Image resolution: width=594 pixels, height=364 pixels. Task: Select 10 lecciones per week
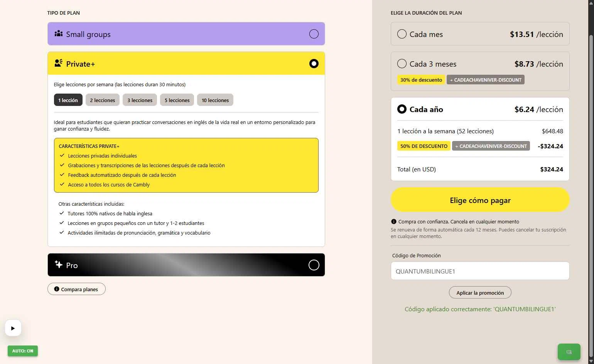click(215, 100)
